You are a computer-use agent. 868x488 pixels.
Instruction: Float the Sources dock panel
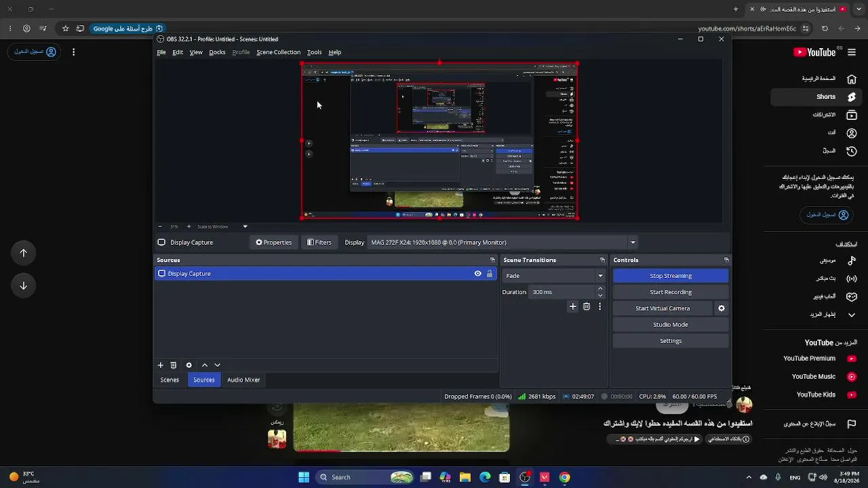tap(492, 260)
